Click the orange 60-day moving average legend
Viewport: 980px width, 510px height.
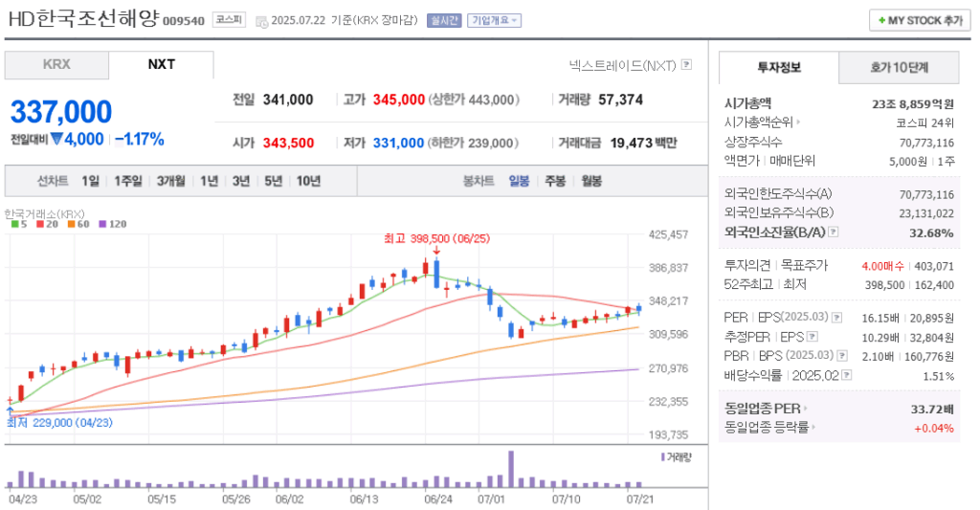click(x=78, y=224)
